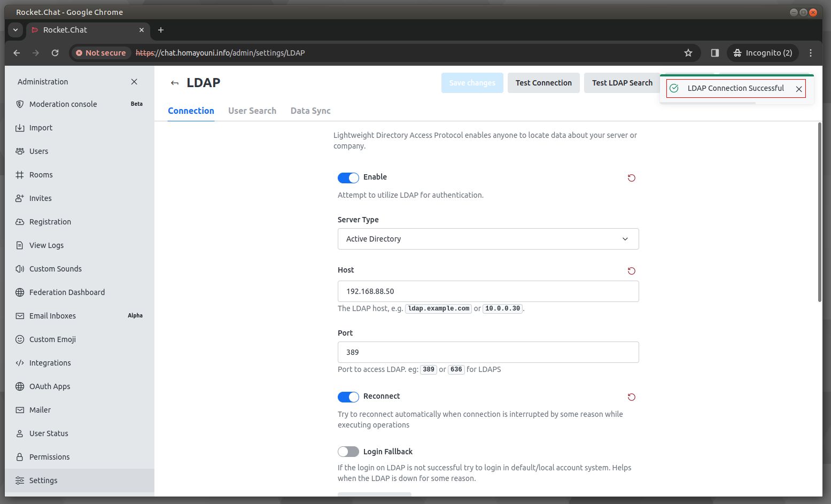Switch to the User Search tab
Viewport: 831px width, 504px height.
(x=252, y=111)
